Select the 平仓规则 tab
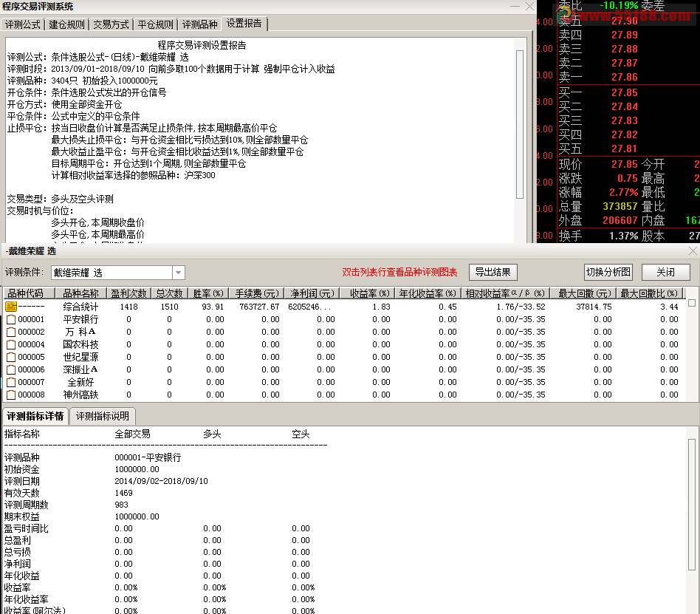The height and width of the screenshot is (614, 700). pos(155,24)
